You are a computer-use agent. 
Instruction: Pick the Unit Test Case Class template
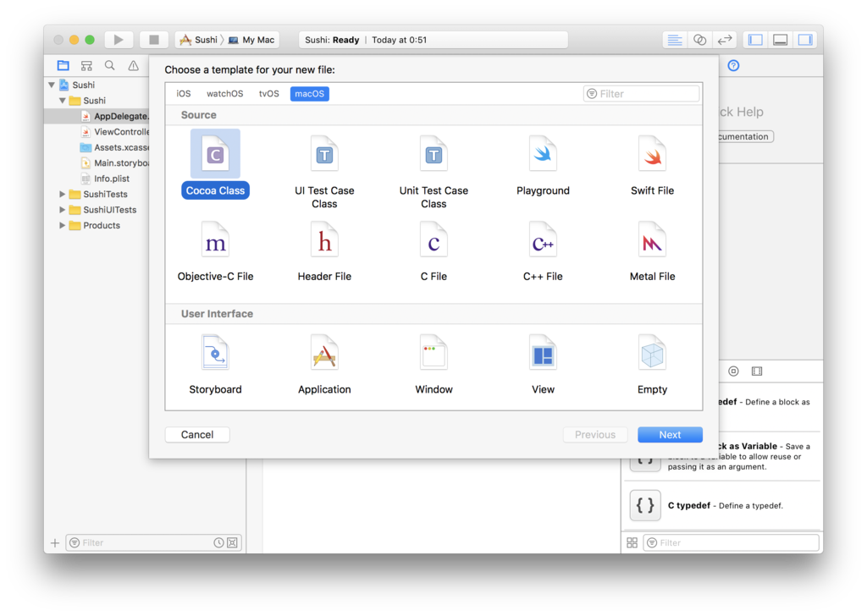(433, 172)
